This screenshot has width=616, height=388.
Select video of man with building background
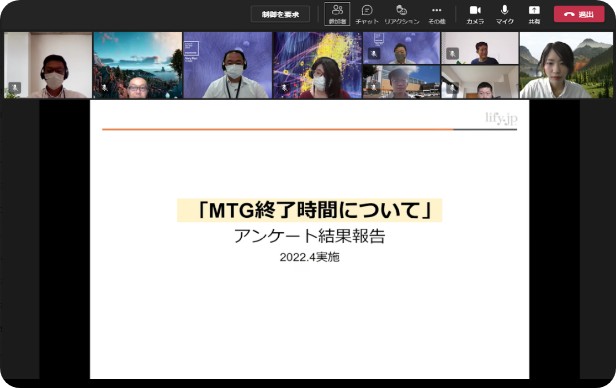pos(402,82)
